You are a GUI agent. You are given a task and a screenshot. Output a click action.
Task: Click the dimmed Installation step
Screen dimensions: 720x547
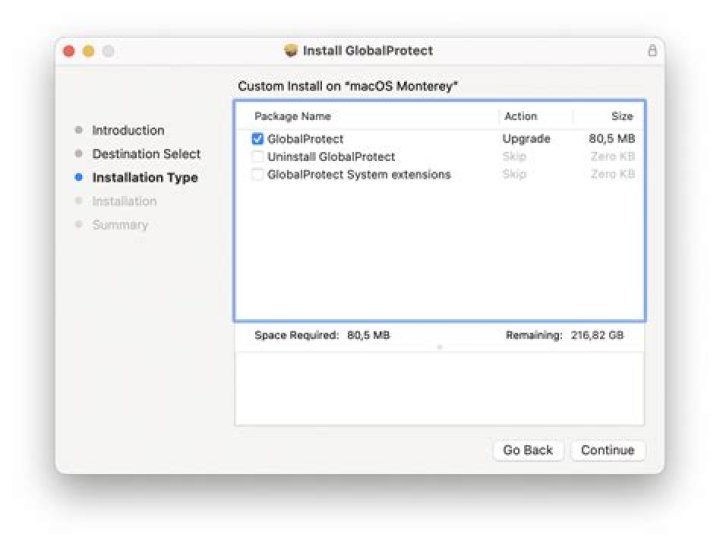click(x=124, y=201)
